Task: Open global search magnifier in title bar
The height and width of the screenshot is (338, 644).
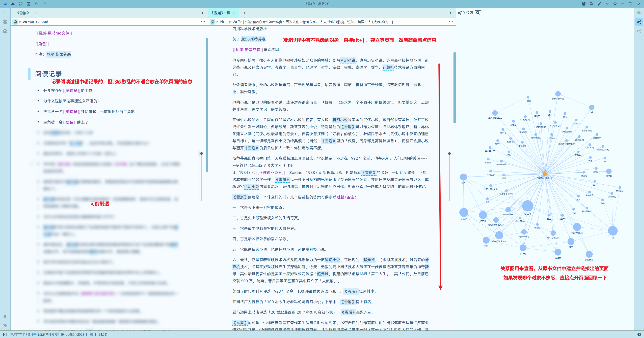Action: point(591,4)
